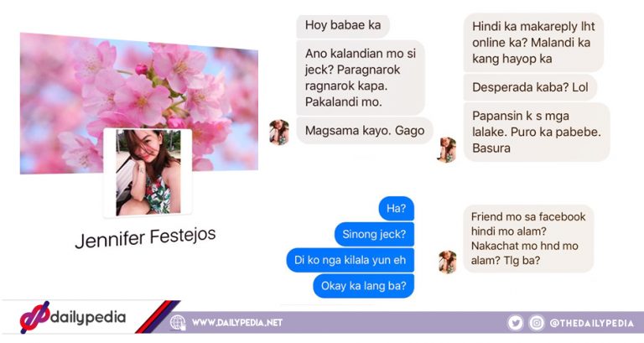The image size is (644, 343).
Task: Open the WWW.DAILYPEDIA.NET link
Action: 237,323
